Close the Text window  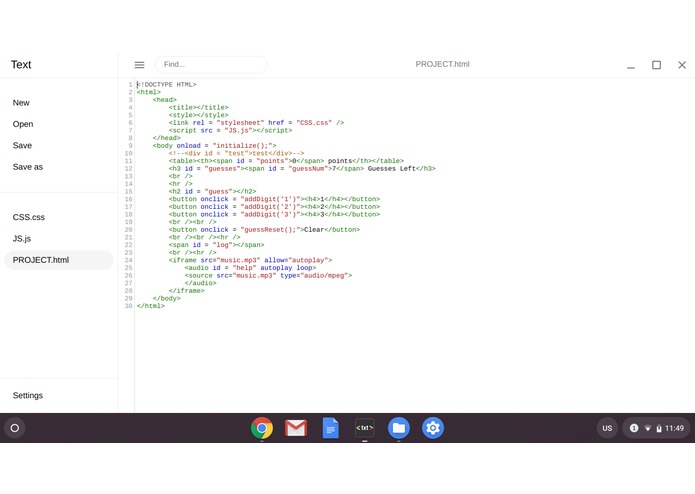(682, 65)
